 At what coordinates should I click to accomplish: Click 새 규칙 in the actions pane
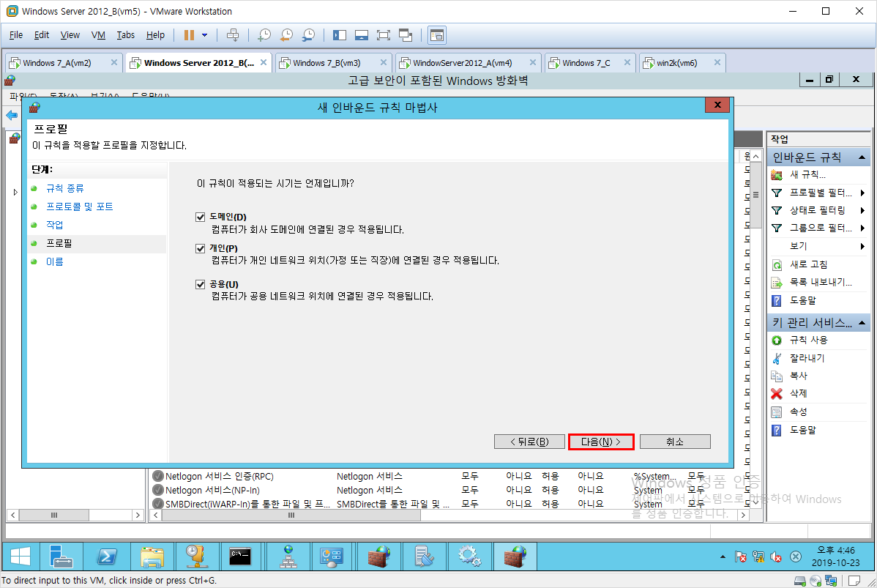[x=807, y=174]
